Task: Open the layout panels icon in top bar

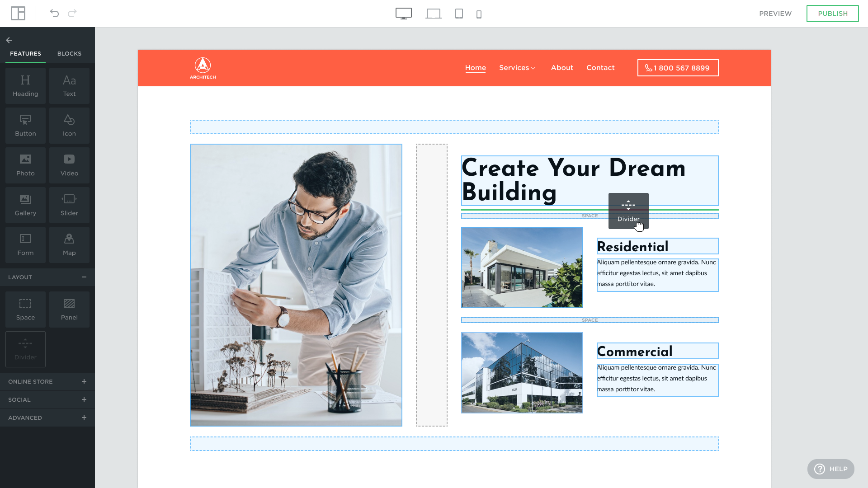Action: (18, 14)
